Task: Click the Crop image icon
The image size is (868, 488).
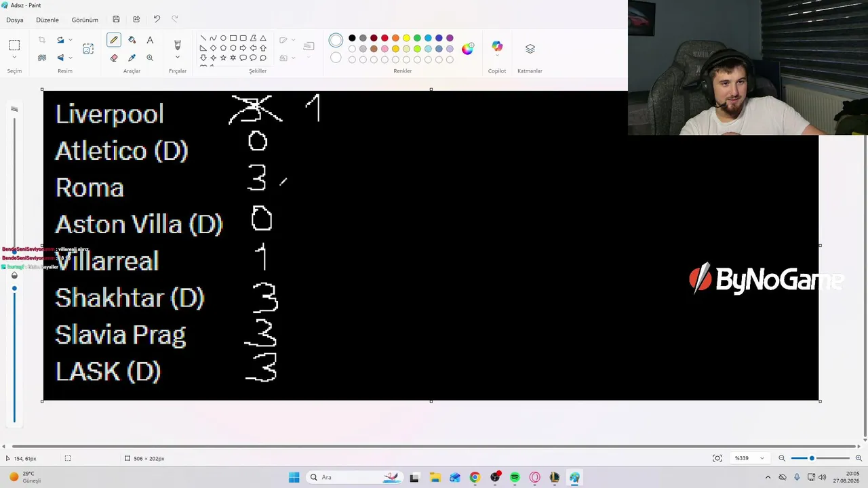Action: [x=42, y=40]
